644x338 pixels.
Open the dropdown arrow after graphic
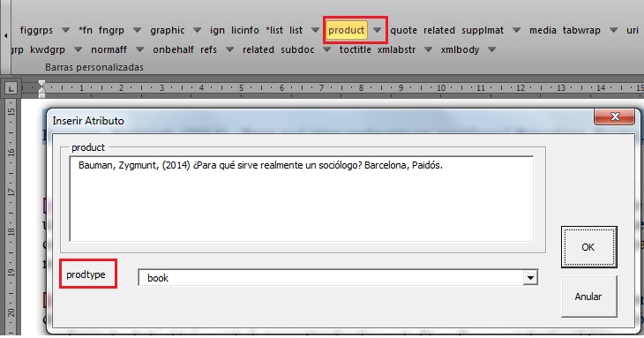(x=197, y=30)
